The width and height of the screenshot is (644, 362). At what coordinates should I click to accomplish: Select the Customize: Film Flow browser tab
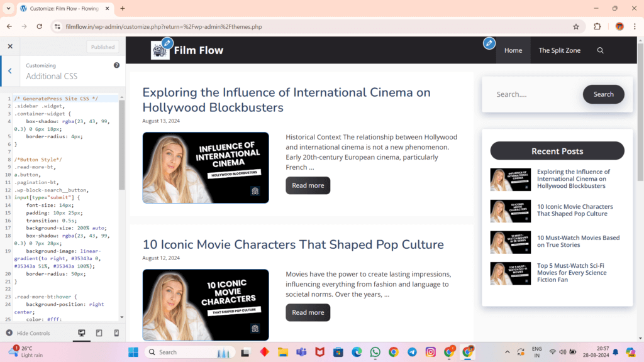click(65, 8)
